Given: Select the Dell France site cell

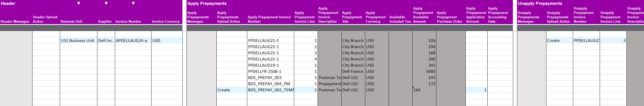Looking at the screenshot, I should pyautogui.click(x=353, y=71).
